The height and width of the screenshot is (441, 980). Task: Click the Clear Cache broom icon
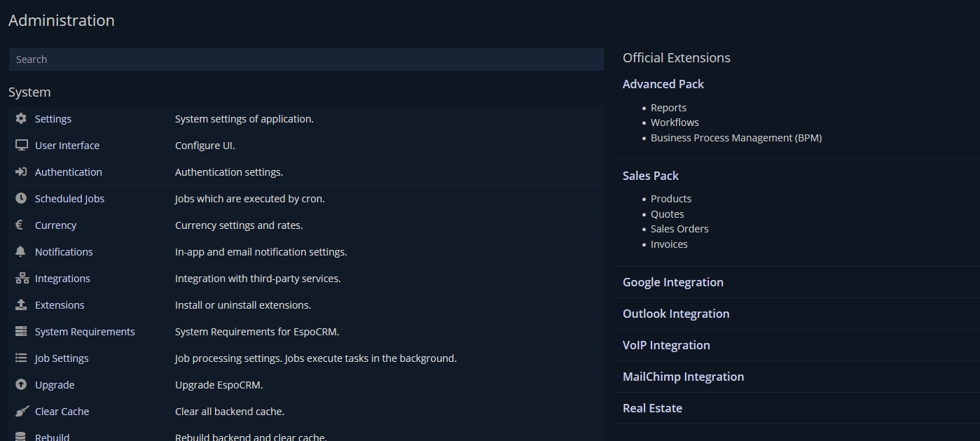[22, 412]
